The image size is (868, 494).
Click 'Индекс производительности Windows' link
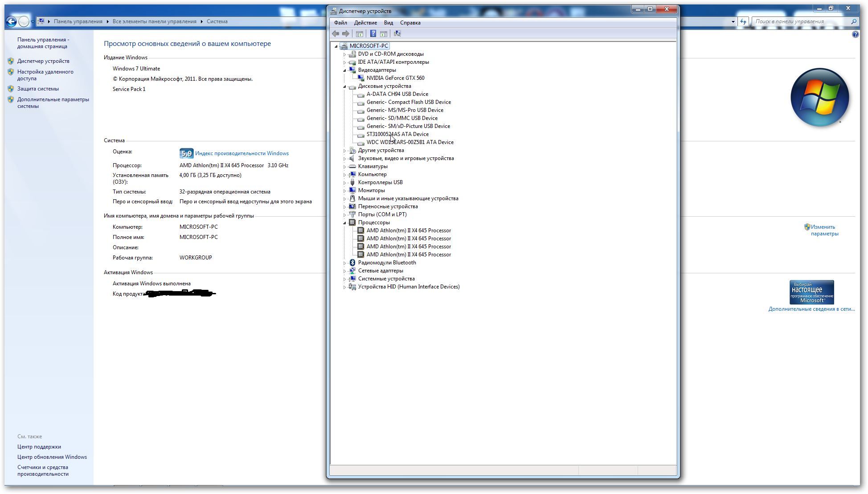tap(242, 153)
